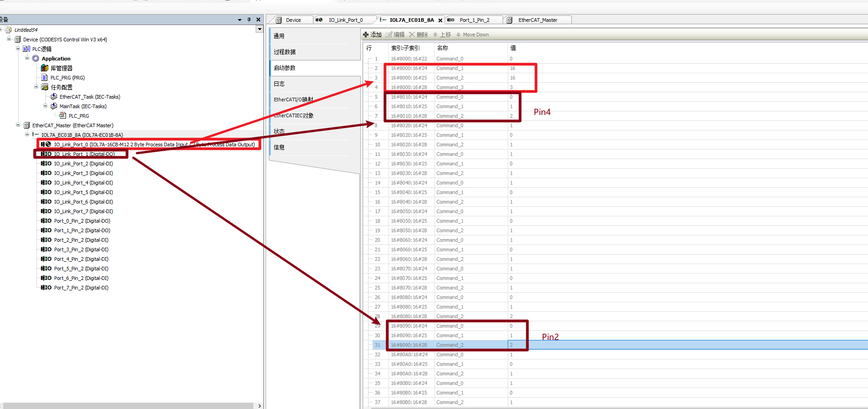
Task: Collapse the Device (CODESYS Control Win) node
Action: 9,39
